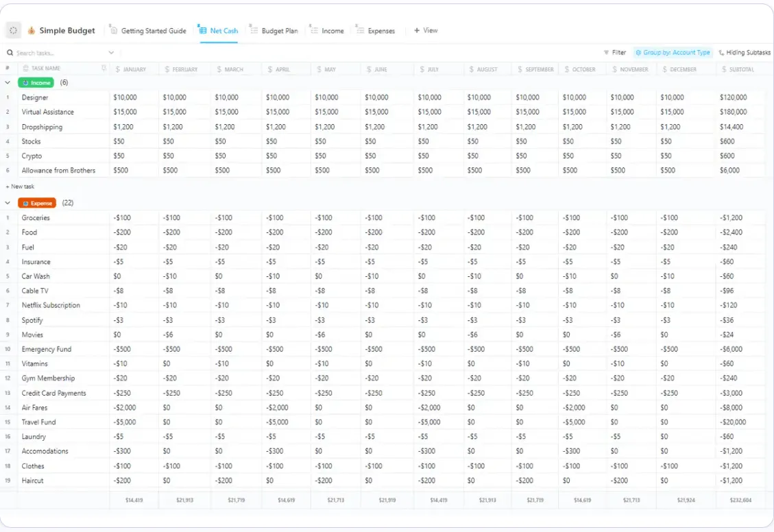Open the Movies task

coord(32,335)
